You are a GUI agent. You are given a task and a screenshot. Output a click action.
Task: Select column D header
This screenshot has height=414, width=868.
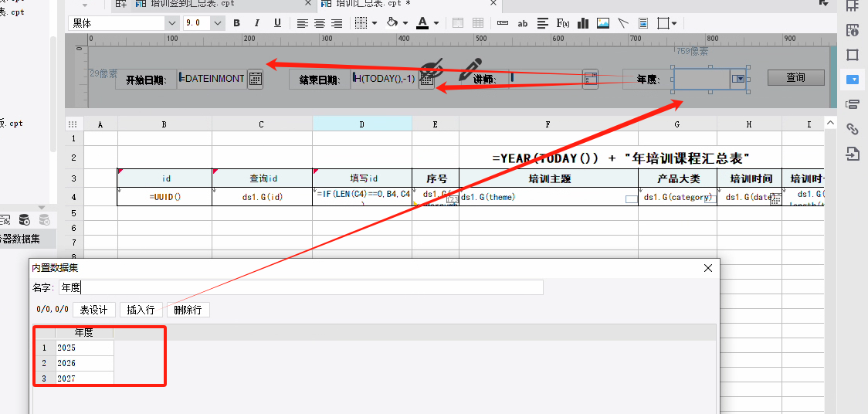[362, 124]
